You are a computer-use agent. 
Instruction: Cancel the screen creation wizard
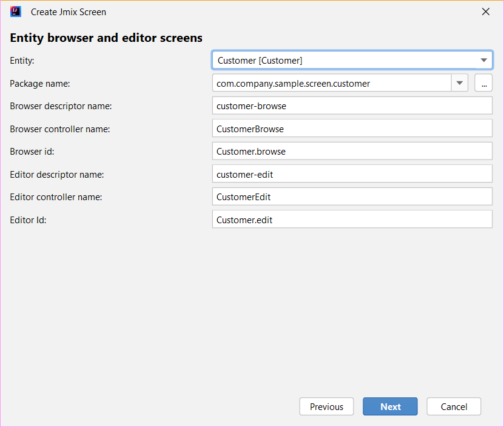(454, 407)
